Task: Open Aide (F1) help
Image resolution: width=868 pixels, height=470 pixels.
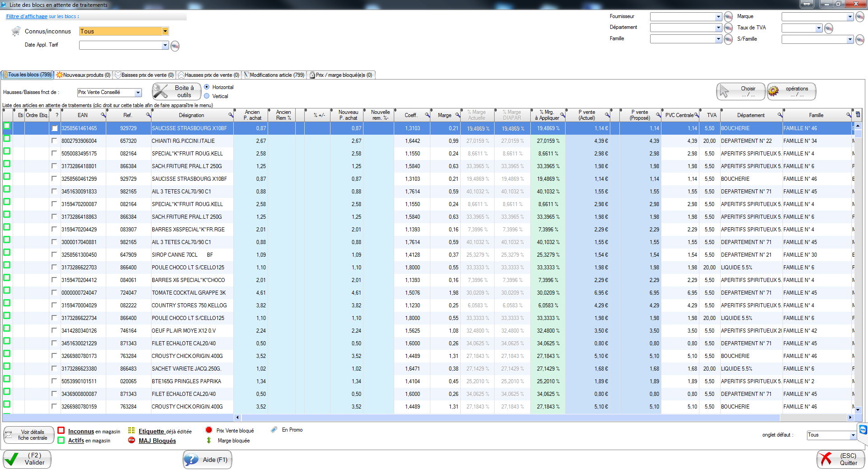Action: coord(208,460)
